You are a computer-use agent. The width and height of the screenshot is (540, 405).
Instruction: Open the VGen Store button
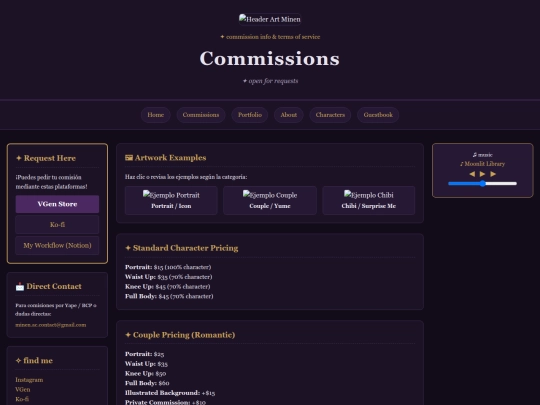(57, 204)
